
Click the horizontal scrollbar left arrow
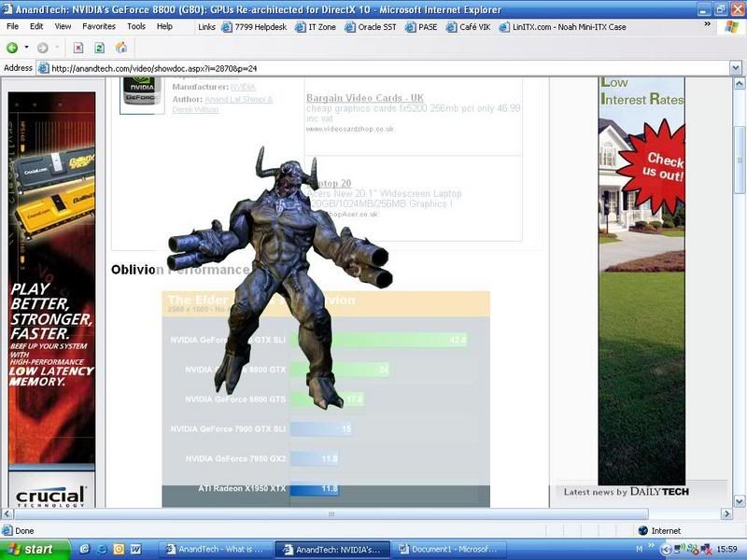7,514
